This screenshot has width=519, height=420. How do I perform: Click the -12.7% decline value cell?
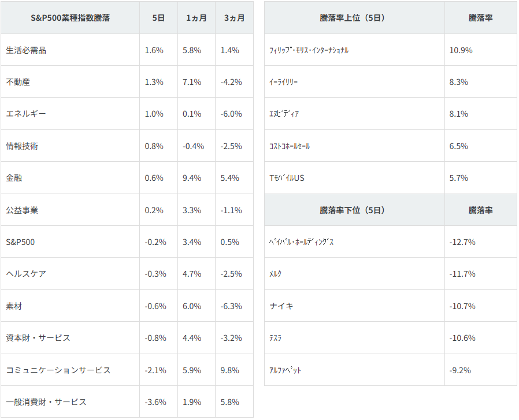[462, 242]
